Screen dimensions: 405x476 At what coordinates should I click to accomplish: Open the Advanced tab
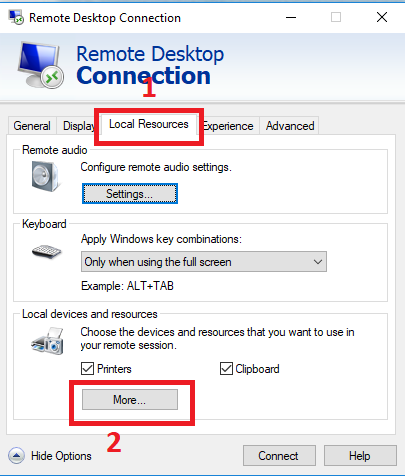(290, 126)
